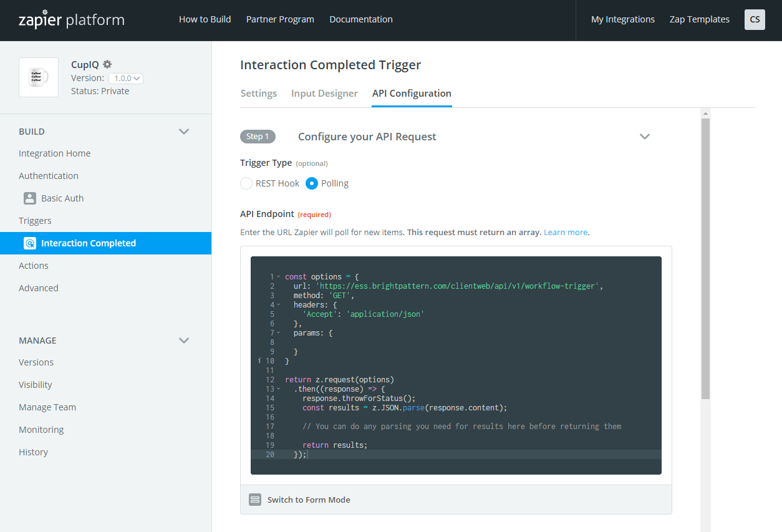Click the Interaction Completed trigger icon

pos(30,243)
